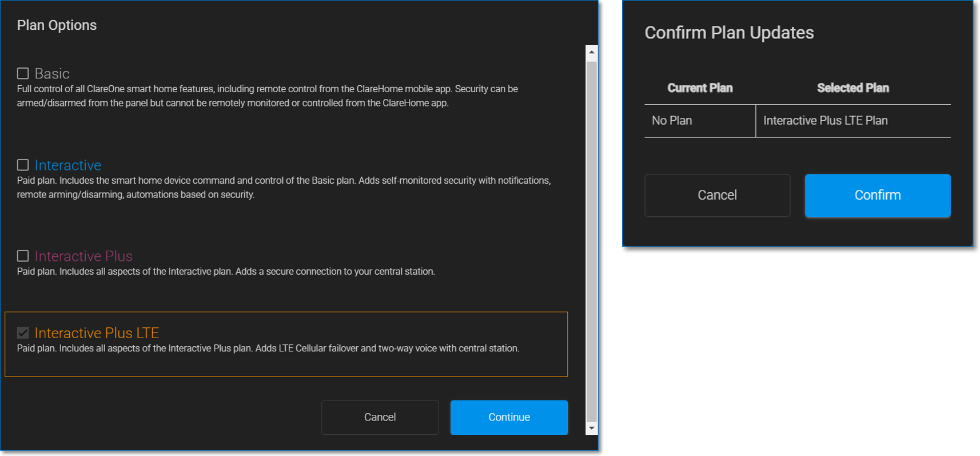Enable the Interactive plan checkbox
This screenshot has width=980, height=456.
23,165
